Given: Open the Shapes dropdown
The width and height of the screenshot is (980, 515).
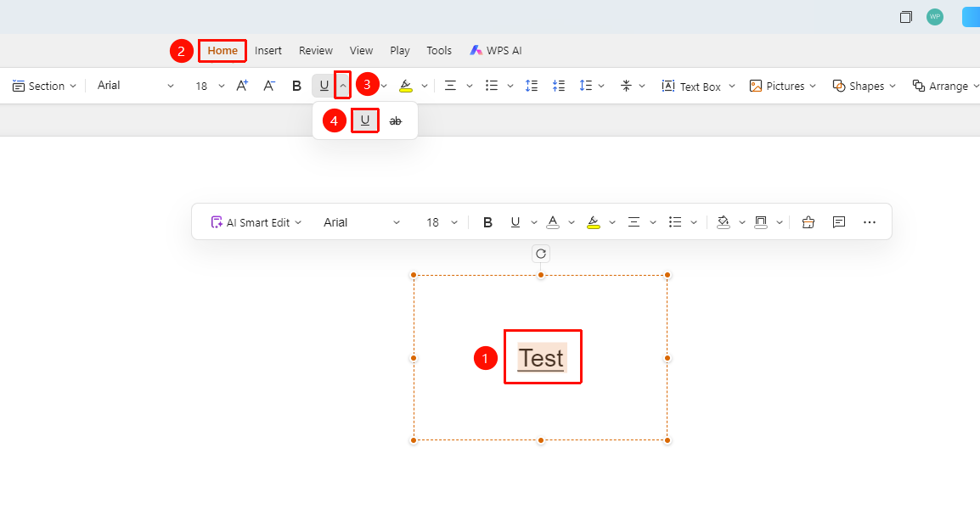Looking at the screenshot, I should [x=865, y=86].
